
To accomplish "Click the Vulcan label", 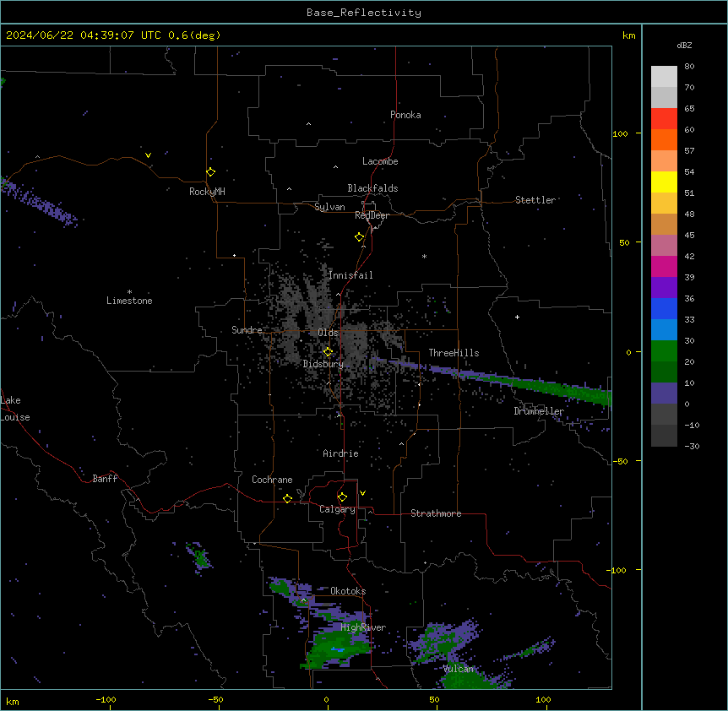I will [x=459, y=669].
